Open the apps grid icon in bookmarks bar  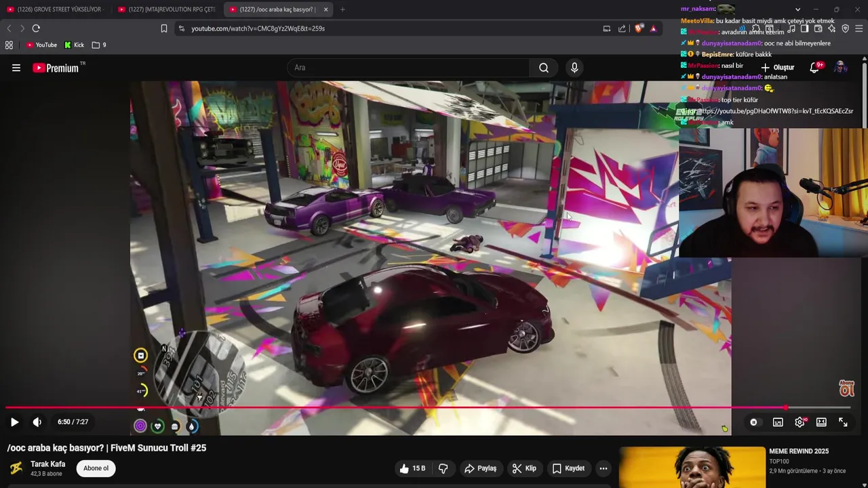coord(9,45)
